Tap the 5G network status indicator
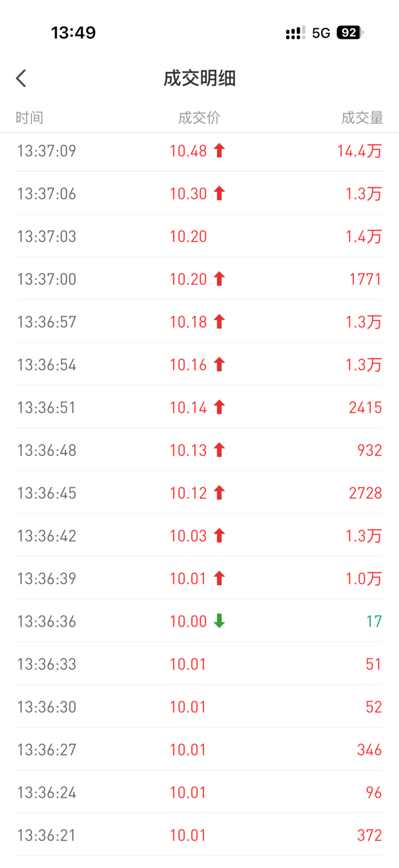The image size is (399, 868). click(321, 33)
